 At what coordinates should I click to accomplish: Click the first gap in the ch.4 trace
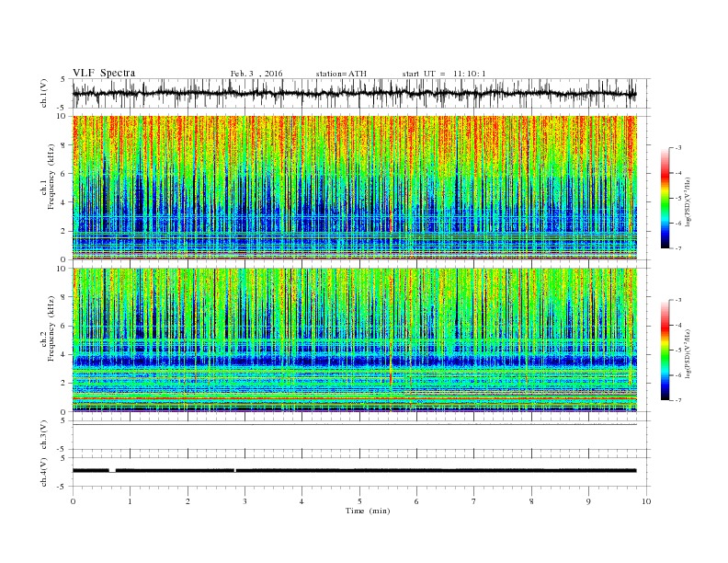click(112, 471)
